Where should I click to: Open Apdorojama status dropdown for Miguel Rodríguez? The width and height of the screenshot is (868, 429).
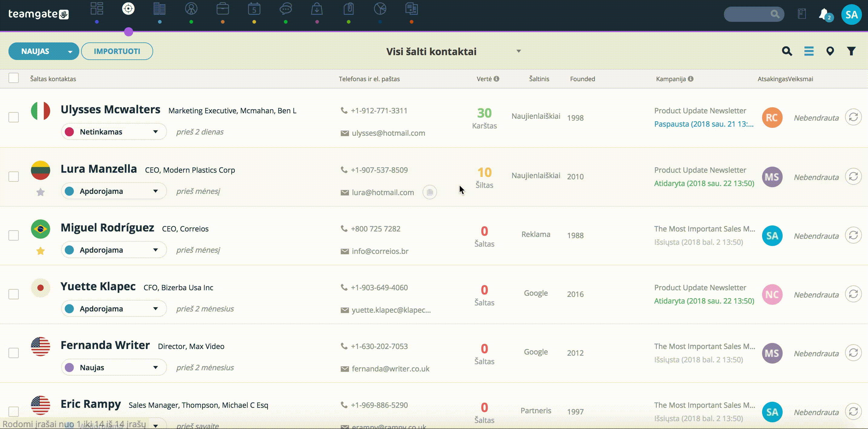[x=114, y=250]
